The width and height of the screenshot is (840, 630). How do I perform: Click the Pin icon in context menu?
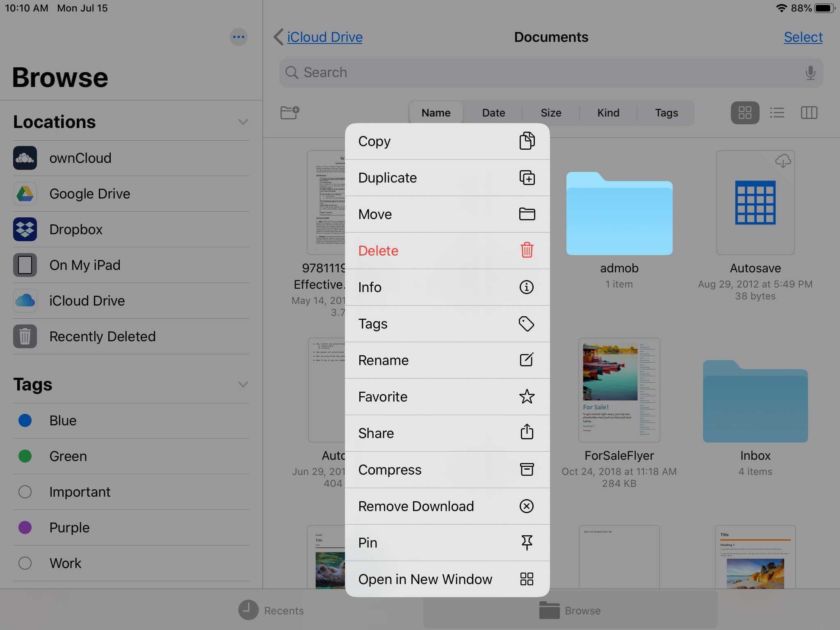pyautogui.click(x=527, y=543)
